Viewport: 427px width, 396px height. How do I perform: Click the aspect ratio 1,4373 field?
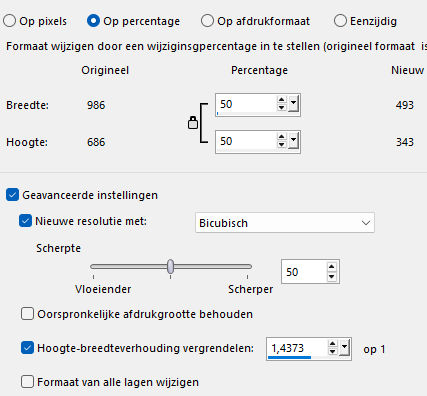coord(298,349)
